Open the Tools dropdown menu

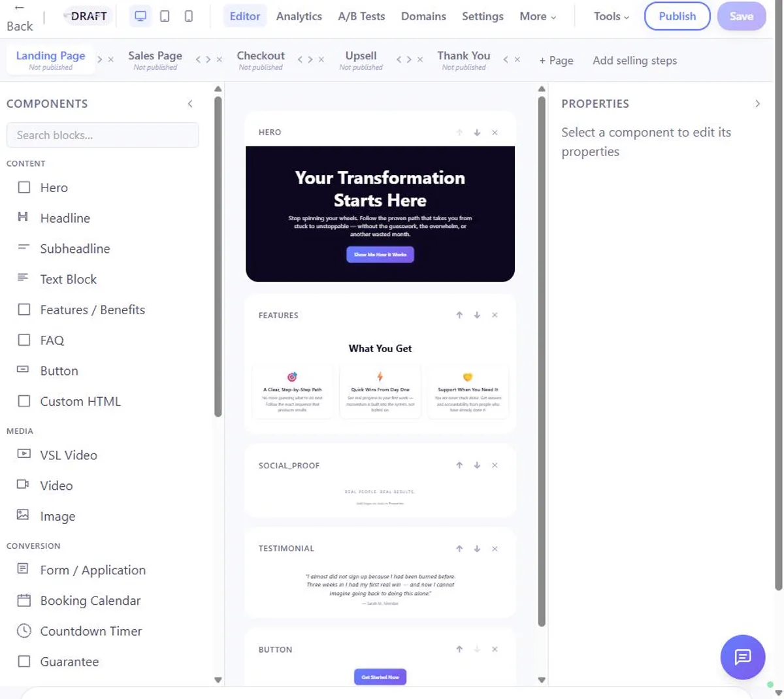tap(612, 16)
